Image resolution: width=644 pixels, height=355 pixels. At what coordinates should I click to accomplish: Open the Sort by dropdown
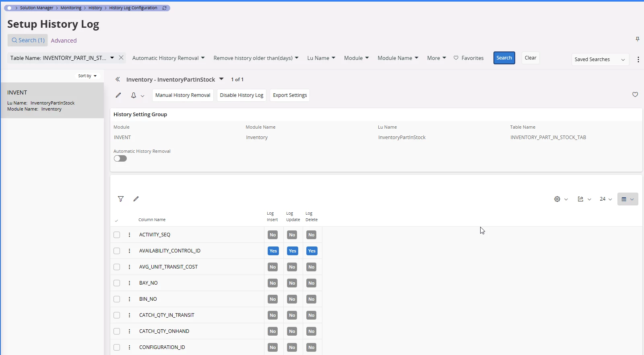tap(87, 76)
